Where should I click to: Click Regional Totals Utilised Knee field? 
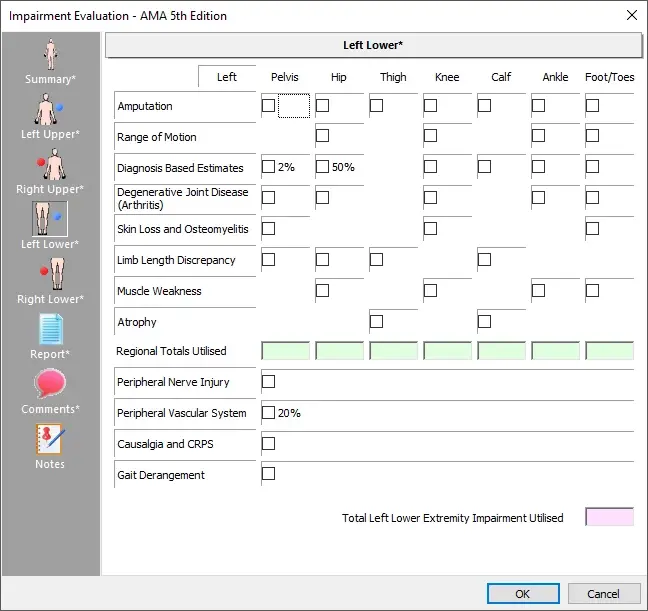[448, 351]
